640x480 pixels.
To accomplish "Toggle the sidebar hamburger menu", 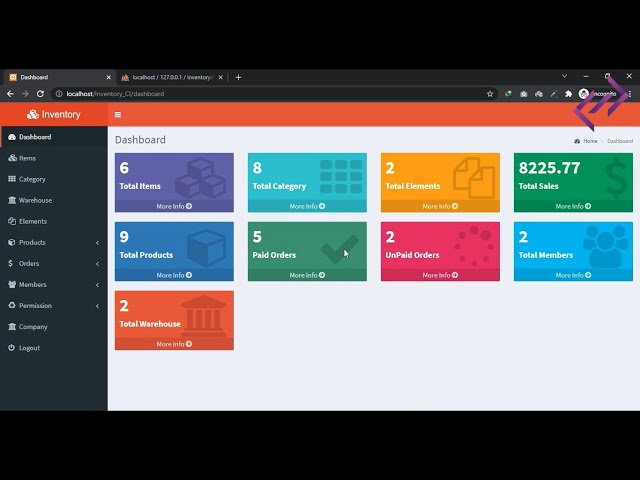I will click(118, 115).
